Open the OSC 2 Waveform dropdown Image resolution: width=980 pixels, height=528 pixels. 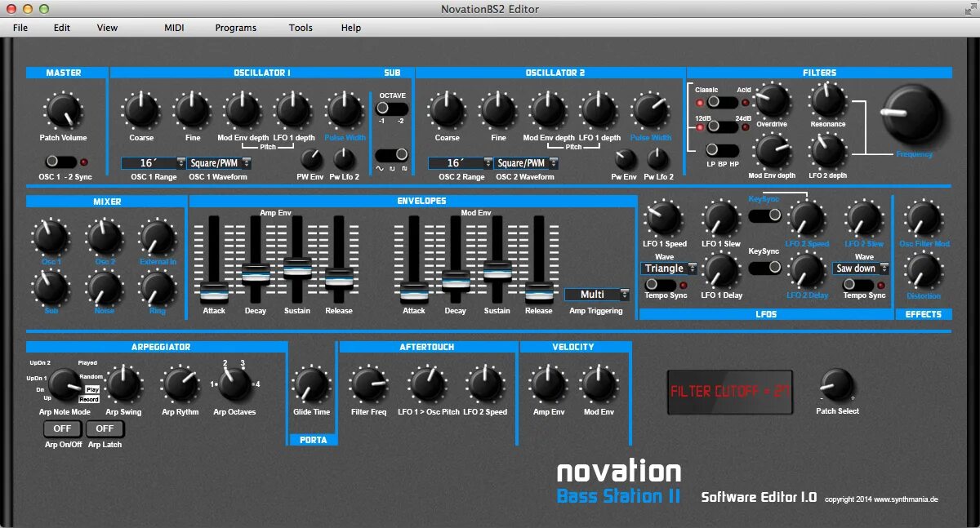click(527, 163)
